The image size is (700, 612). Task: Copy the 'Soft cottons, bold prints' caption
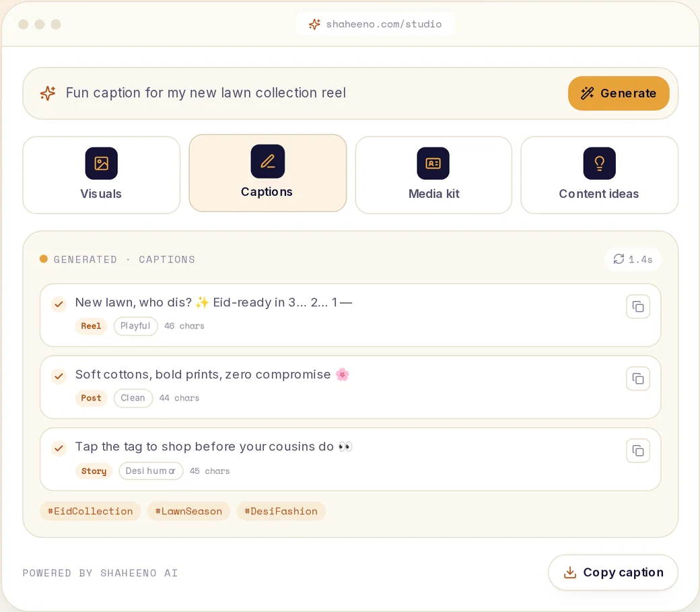tap(637, 379)
